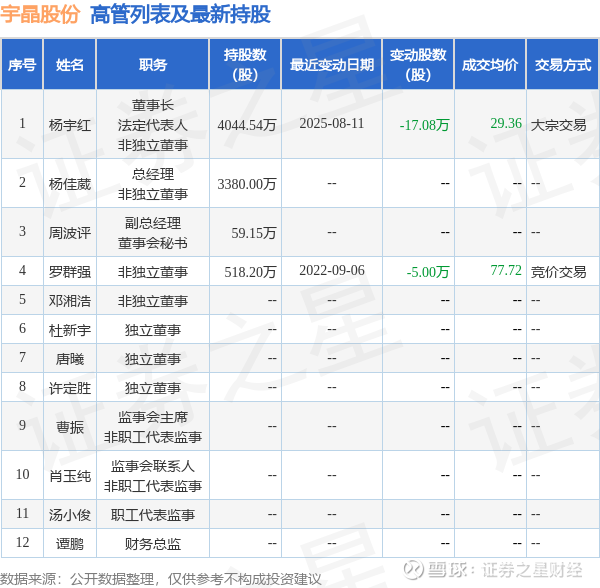The image size is (600, 588).
Task: Click the name 肖玉纯
Action: point(70,476)
